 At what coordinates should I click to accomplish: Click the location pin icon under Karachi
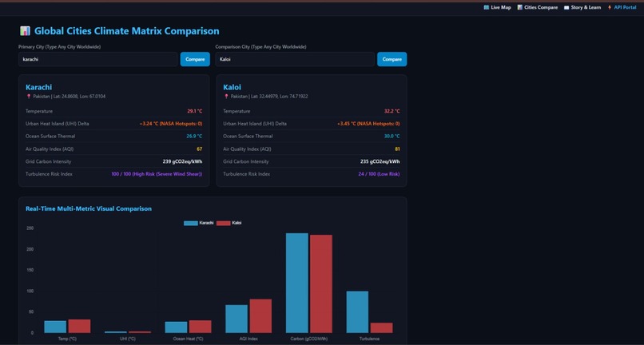click(29, 97)
